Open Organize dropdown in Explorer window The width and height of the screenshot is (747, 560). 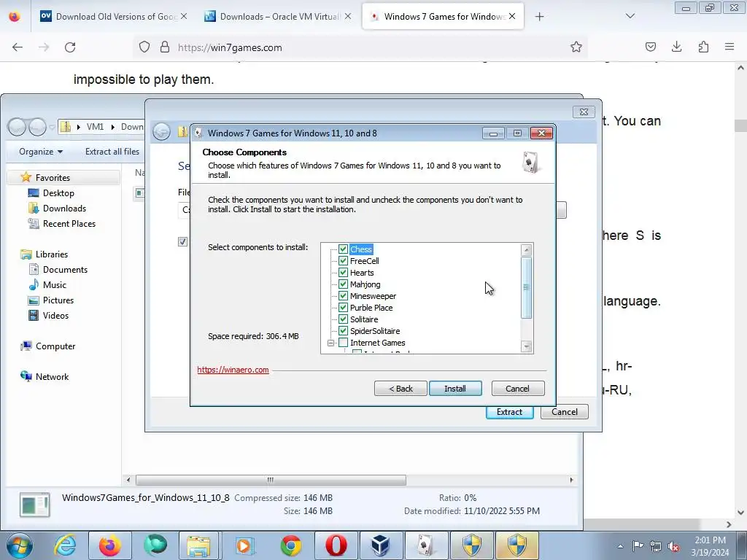(41, 152)
